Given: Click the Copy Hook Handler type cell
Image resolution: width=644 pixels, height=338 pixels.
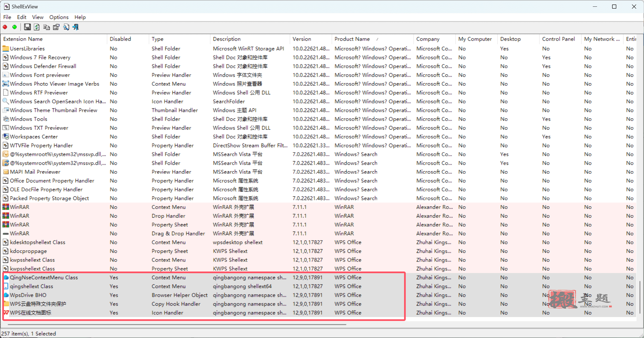Looking at the screenshot, I should (x=176, y=304).
